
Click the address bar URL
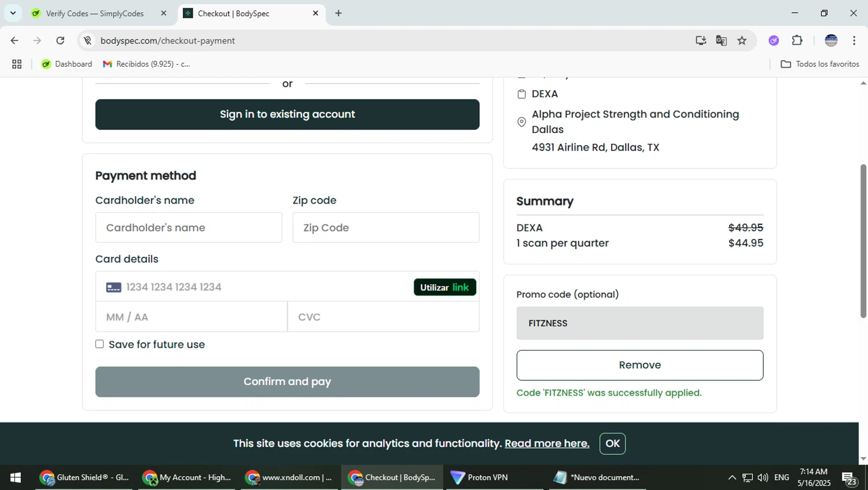168,40
